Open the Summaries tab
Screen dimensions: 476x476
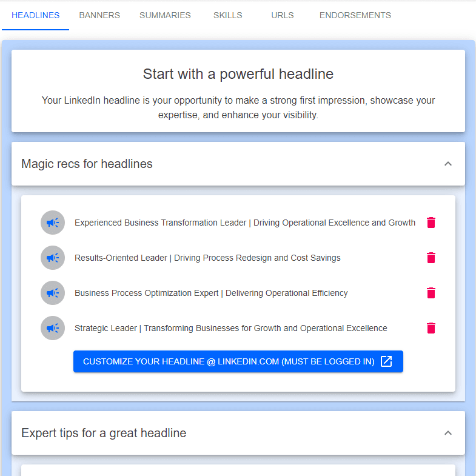[165, 15]
